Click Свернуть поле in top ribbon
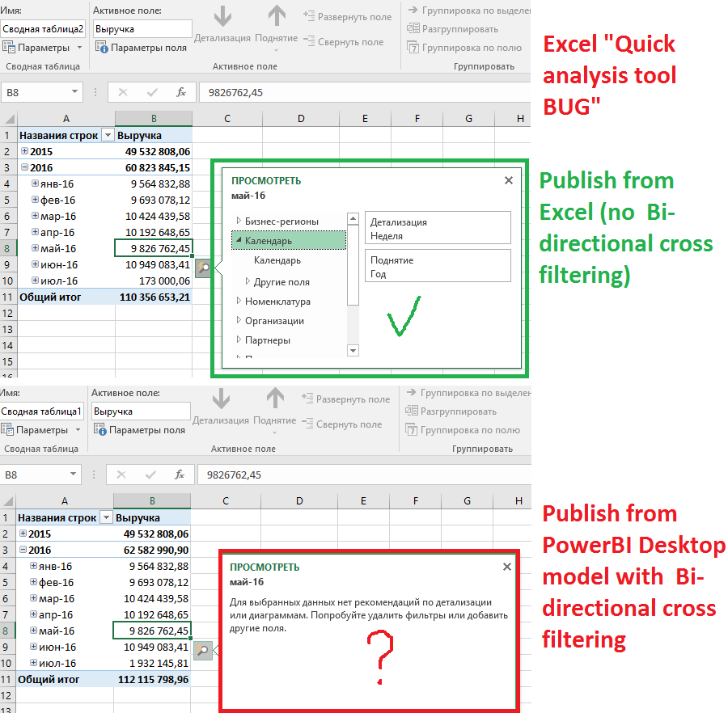Viewport: 728px width, 713px height. pyautogui.click(x=344, y=42)
